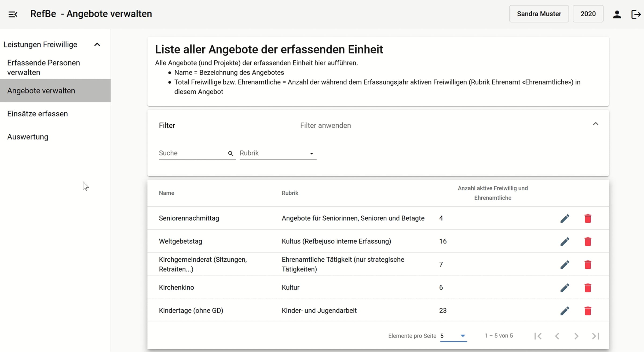This screenshot has width=644, height=352.
Task: Collapse the Leistungen Freiwillige menu section
Action: pos(97,45)
